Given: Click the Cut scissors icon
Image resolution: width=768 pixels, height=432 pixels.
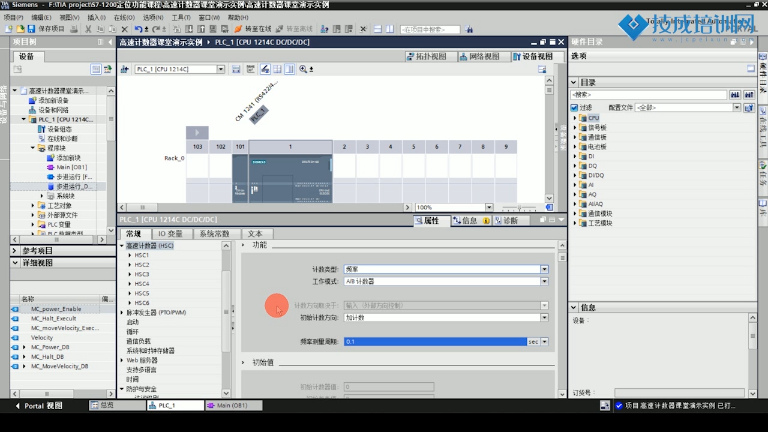Looking at the screenshot, I should [88, 29].
